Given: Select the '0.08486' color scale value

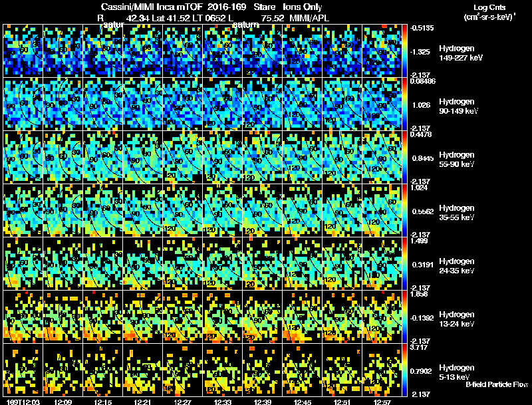Looking at the screenshot, I should tap(423, 81).
